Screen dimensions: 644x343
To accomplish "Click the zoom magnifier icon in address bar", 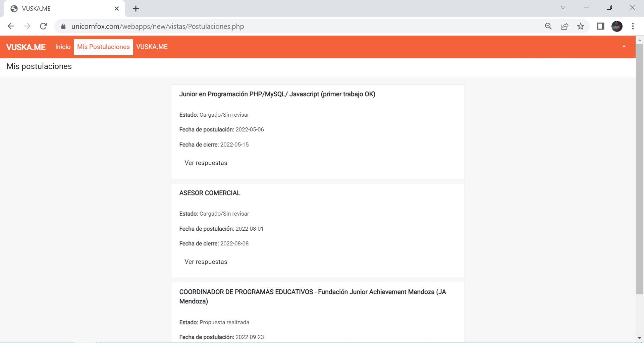I will tap(548, 26).
